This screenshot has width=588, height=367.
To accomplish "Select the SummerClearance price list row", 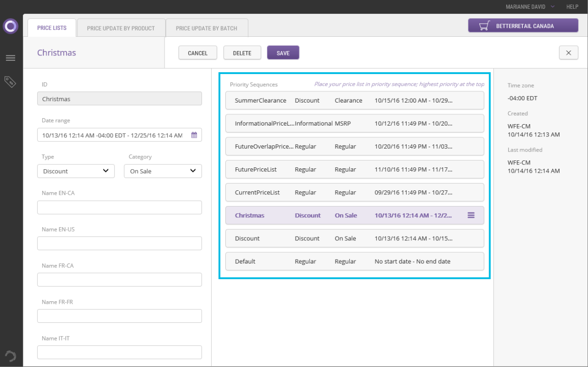I will pos(354,101).
